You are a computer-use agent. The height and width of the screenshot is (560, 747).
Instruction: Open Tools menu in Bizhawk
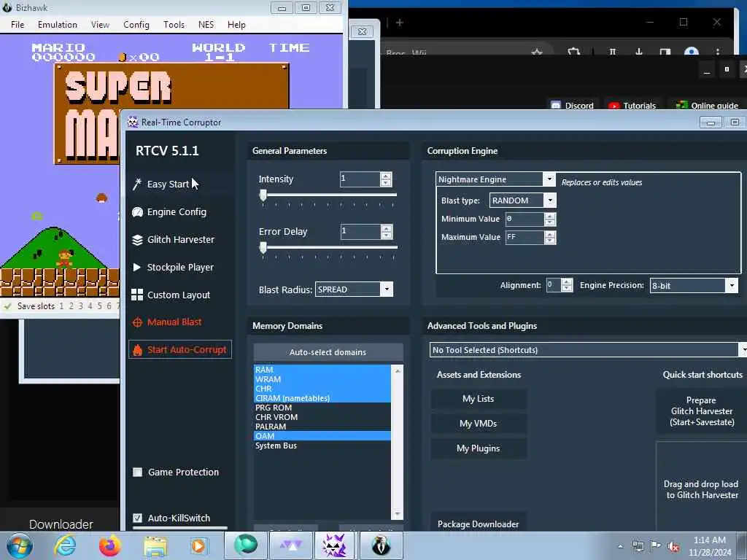pos(174,24)
